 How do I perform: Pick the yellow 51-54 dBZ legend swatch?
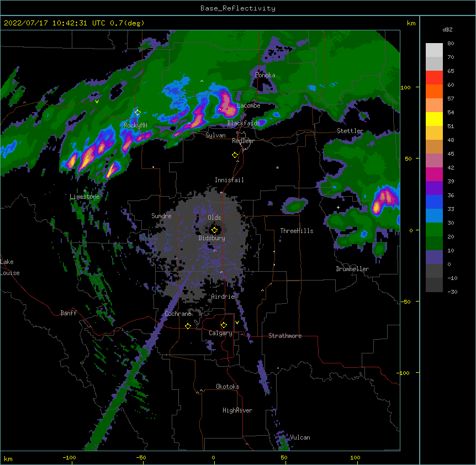pos(434,119)
